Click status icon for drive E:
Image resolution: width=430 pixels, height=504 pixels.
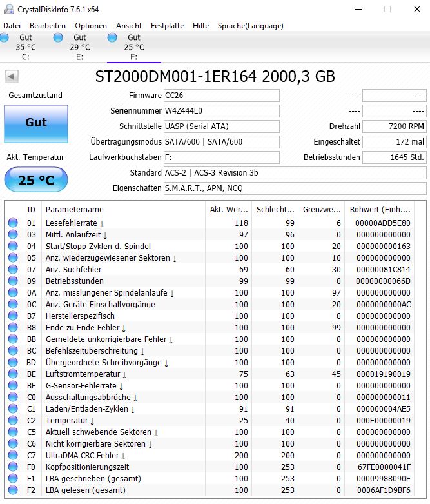coord(58,37)
